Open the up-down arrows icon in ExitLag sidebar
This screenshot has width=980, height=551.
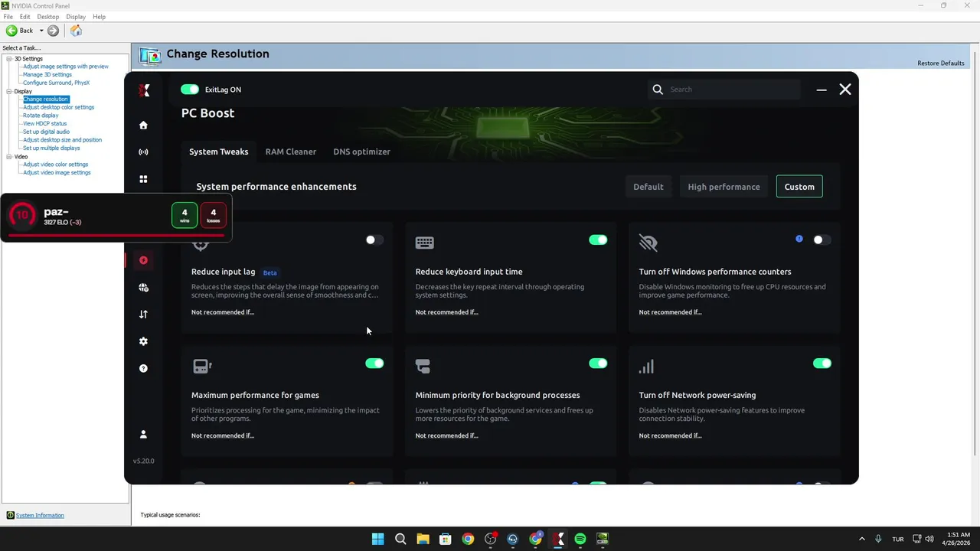tap(143, 314)
